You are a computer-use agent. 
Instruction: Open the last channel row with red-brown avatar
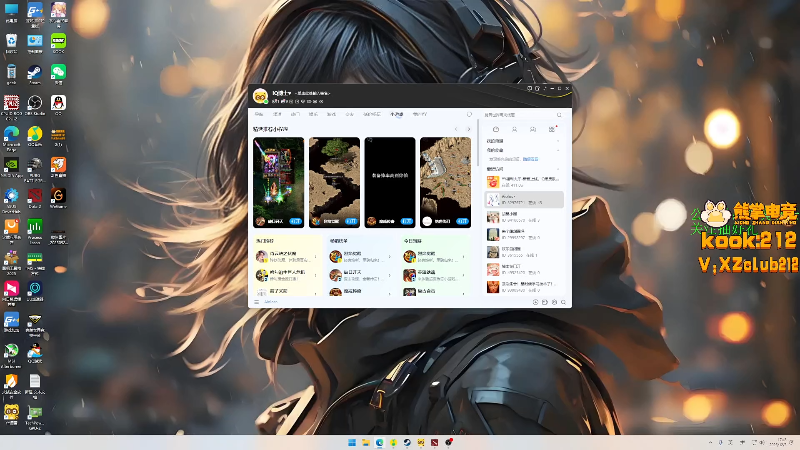pos(524,287)
